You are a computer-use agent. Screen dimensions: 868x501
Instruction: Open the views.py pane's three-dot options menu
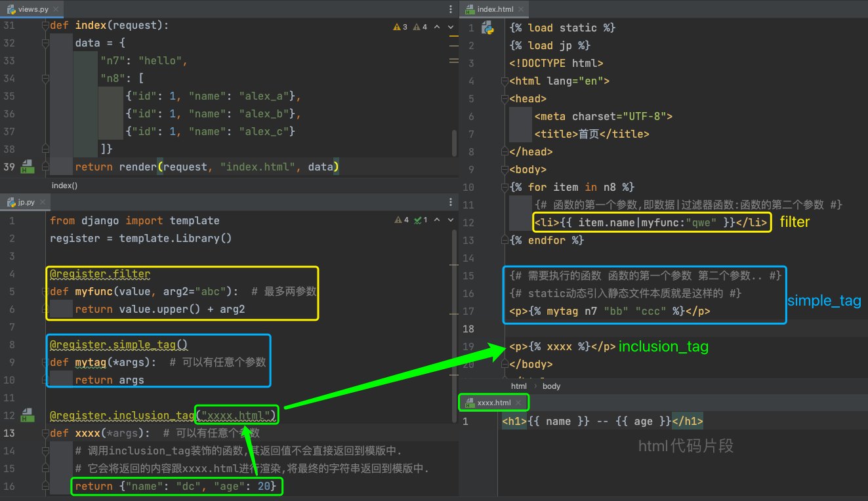(451, 9)
